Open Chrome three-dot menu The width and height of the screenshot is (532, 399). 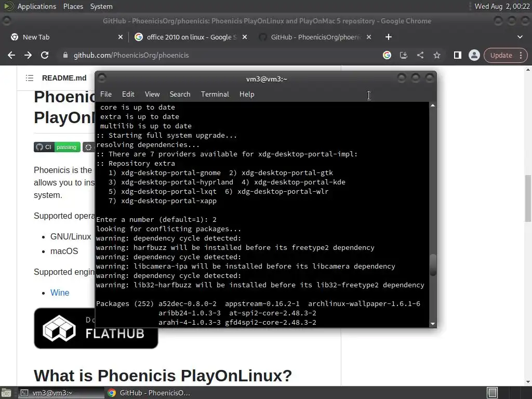[521, 55]
